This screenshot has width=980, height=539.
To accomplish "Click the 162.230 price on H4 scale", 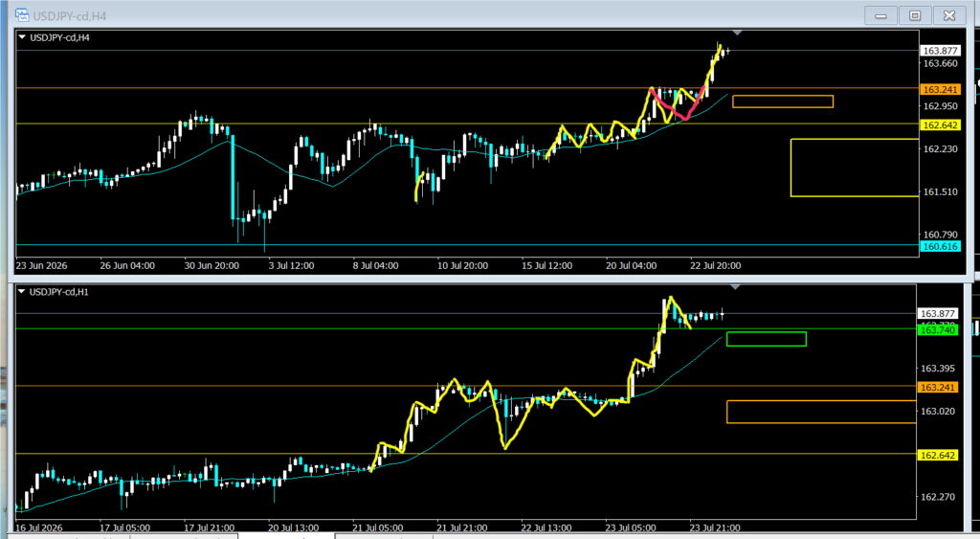I will point(940,148).
